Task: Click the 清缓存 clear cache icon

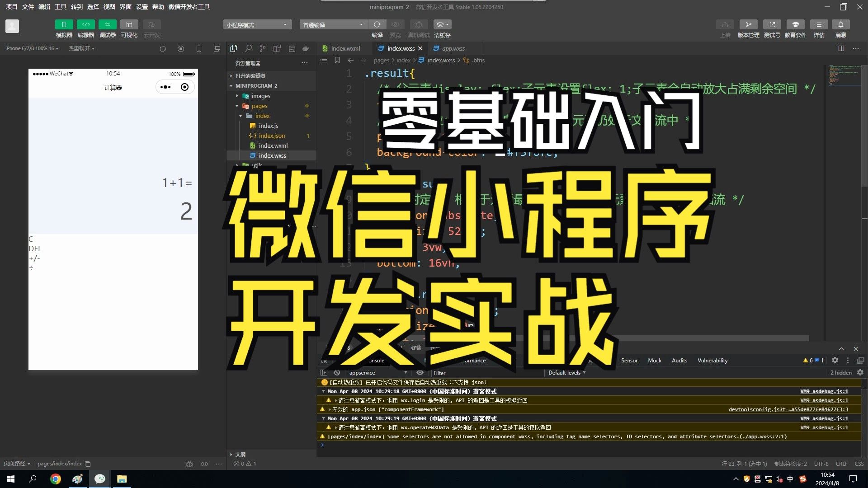Action: click(x=442, y=24)
